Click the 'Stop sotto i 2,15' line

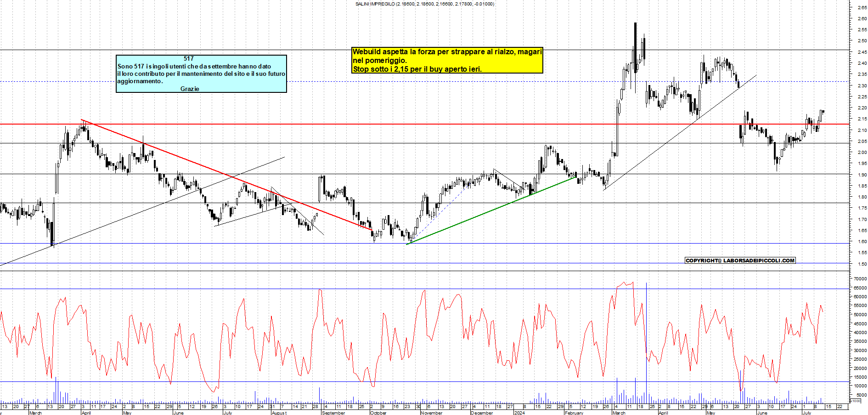click(x=417, y=69)
